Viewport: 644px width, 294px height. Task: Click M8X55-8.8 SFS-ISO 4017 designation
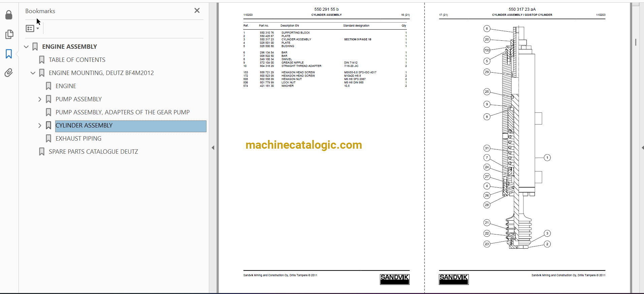360,72
